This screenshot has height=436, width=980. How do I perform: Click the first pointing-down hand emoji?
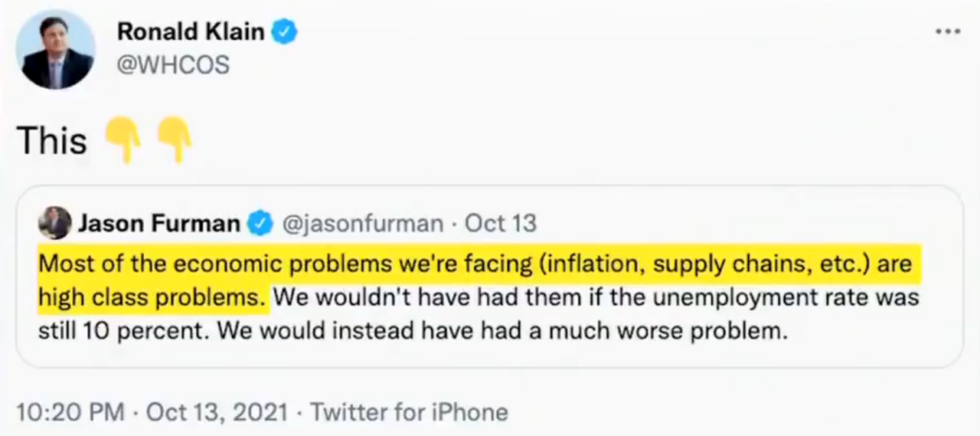point(122,139)
